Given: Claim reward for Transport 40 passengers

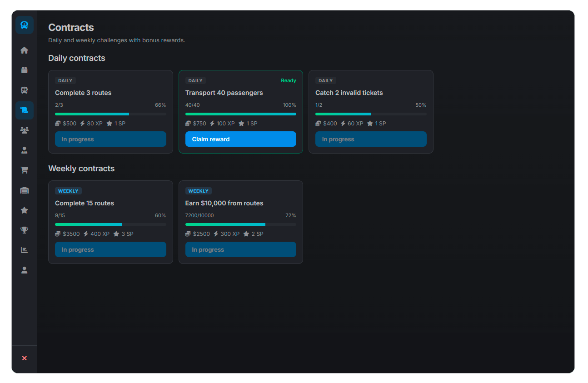Looking at the screenshot, I should (x=241, y=139).
